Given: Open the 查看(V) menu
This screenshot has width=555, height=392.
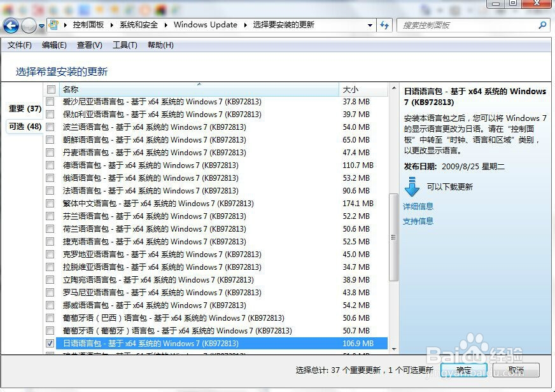Looking at the screenshot, I should (x=90, y=45).
